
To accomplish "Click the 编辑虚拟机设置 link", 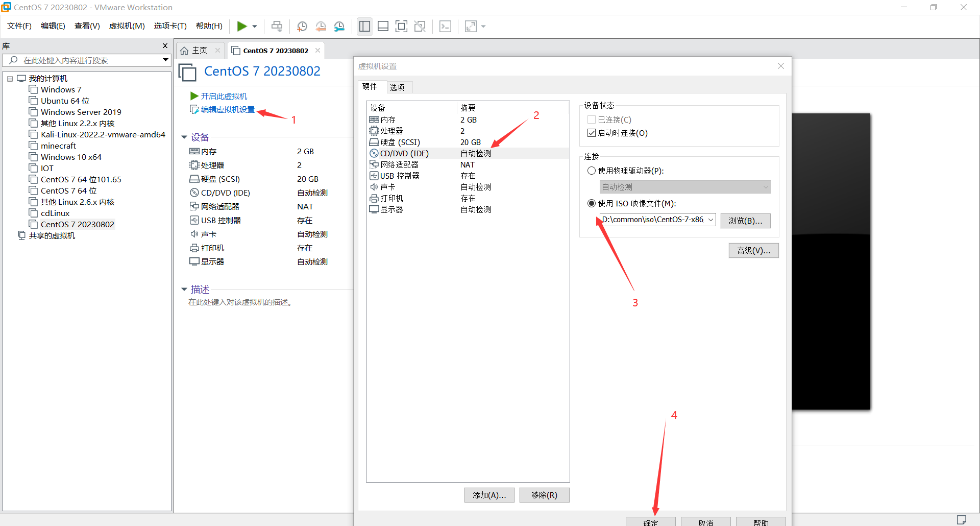I will 228,109.
